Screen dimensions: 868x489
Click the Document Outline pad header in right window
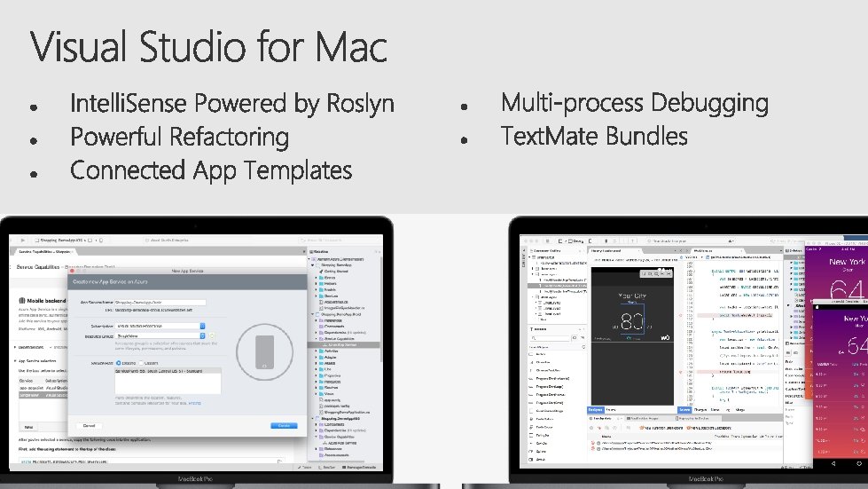point(546,251)
